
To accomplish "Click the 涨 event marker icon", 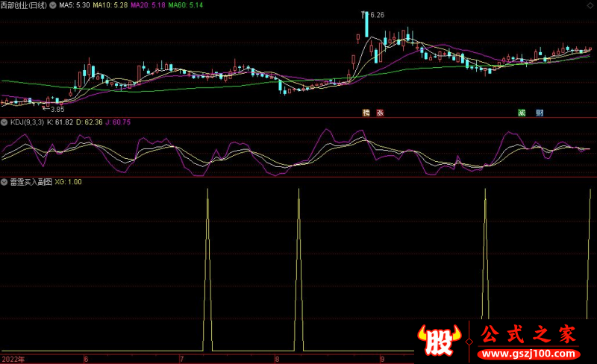I will coord(380,113).
